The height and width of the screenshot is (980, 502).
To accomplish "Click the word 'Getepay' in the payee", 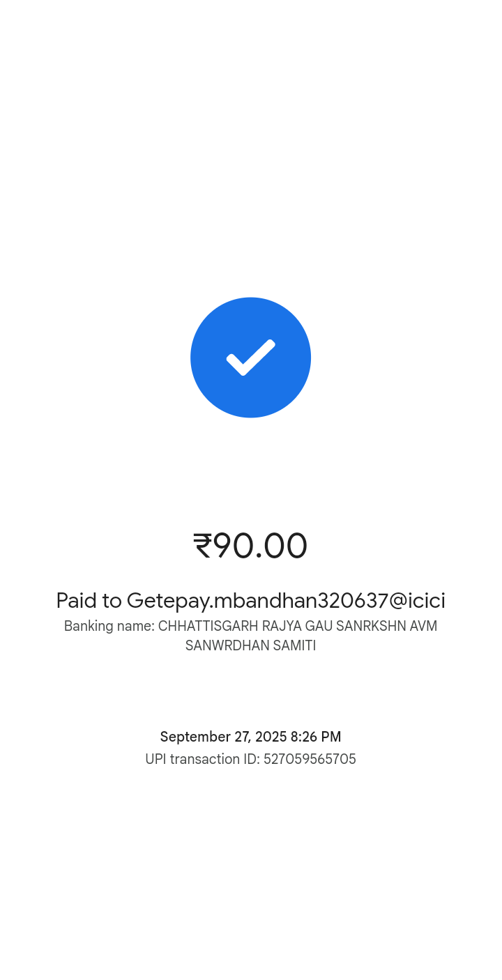I will [168, 601].
